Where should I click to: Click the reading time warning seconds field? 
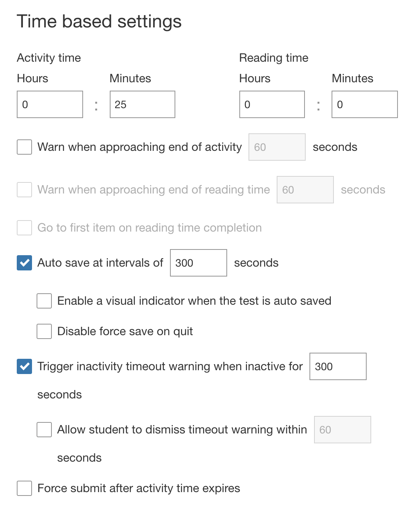305,190
